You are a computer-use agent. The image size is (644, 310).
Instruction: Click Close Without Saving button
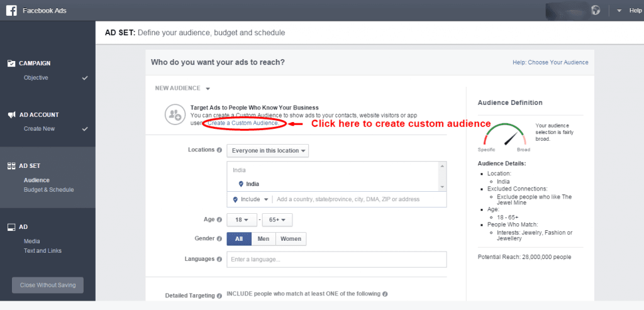[x=48, y=285]
